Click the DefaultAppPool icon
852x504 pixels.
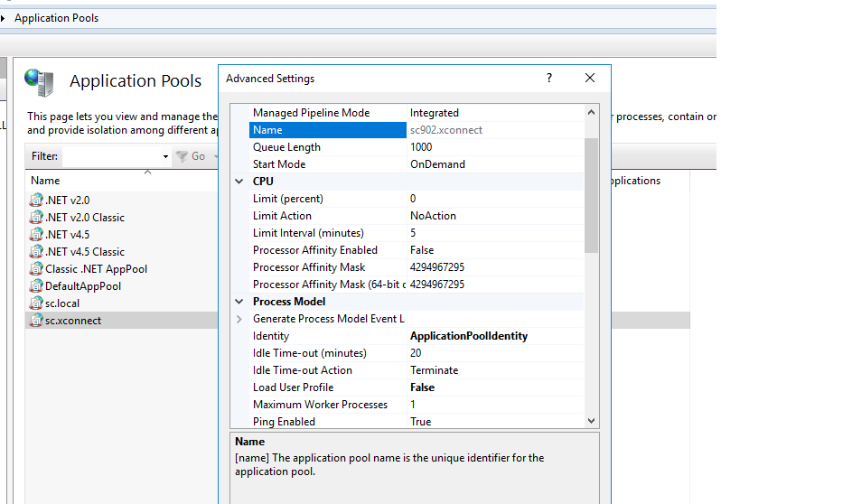tap(37, 286)
